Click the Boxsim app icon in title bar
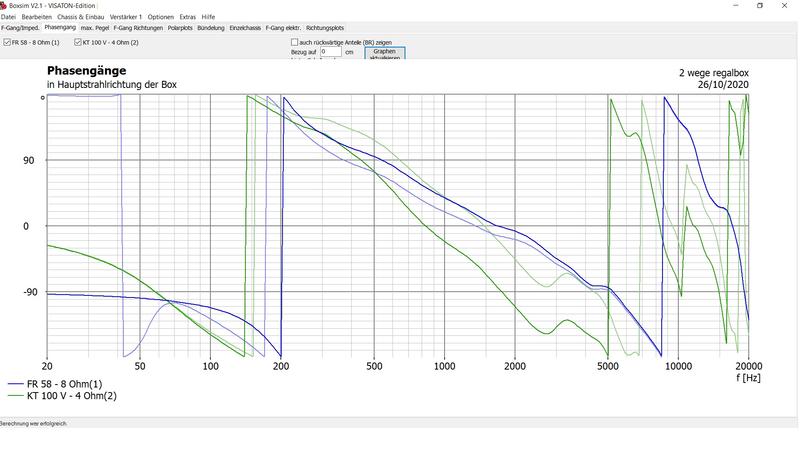800x450 pixels. coord(4,5)
